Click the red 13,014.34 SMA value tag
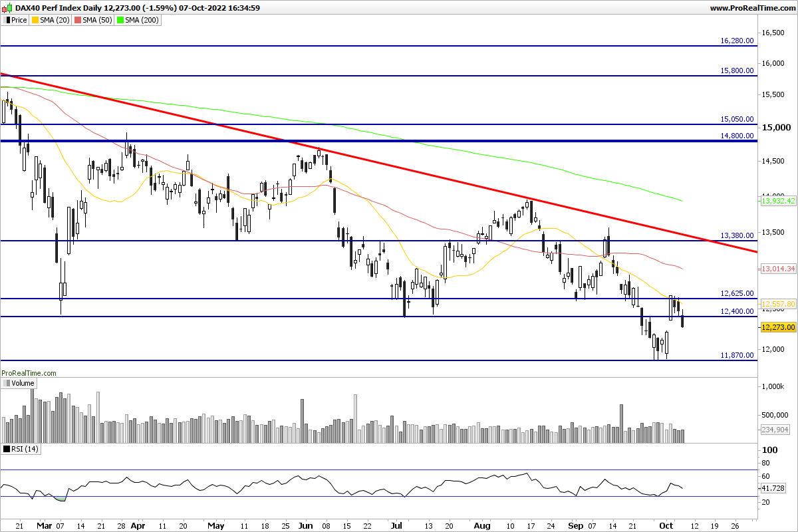The height and width of the screenshot is (532, 798). [x=777, y=269]
